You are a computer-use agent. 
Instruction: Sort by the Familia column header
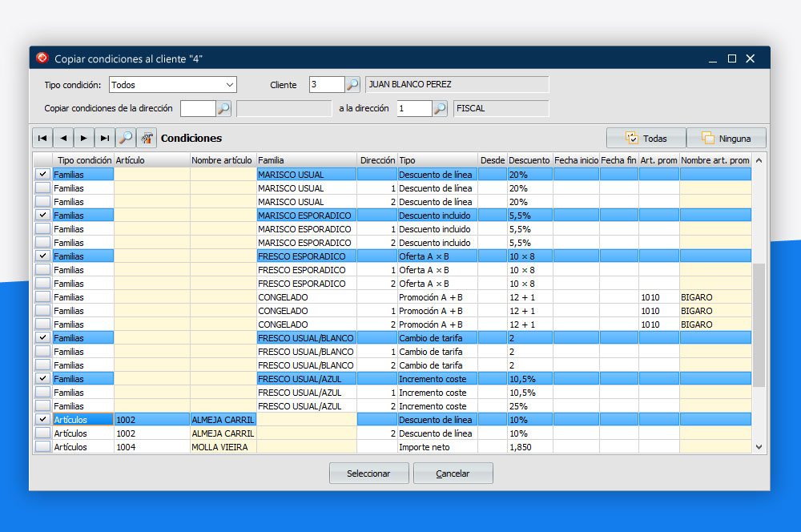[x=306, y=161]
